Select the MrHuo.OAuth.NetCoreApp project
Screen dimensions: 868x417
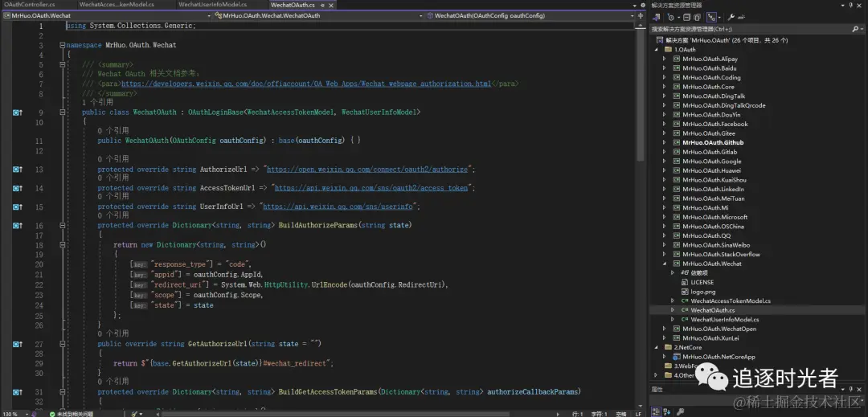(718, 356)
